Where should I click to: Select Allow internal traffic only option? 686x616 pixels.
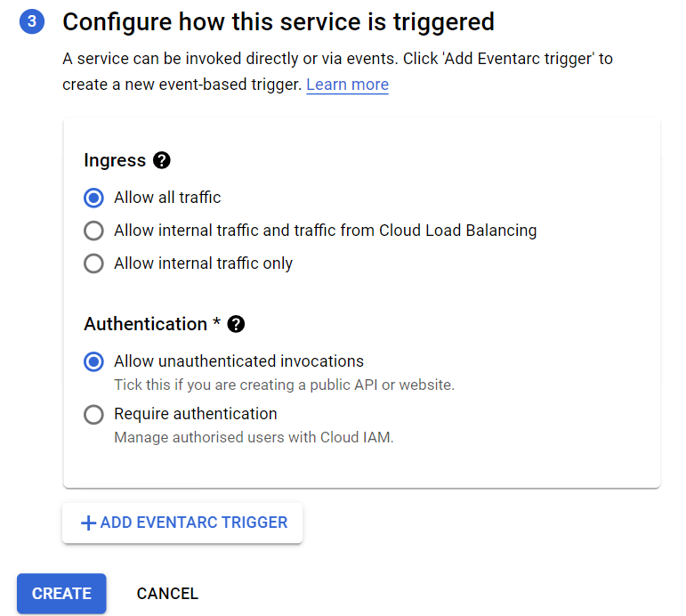point(93,263)
